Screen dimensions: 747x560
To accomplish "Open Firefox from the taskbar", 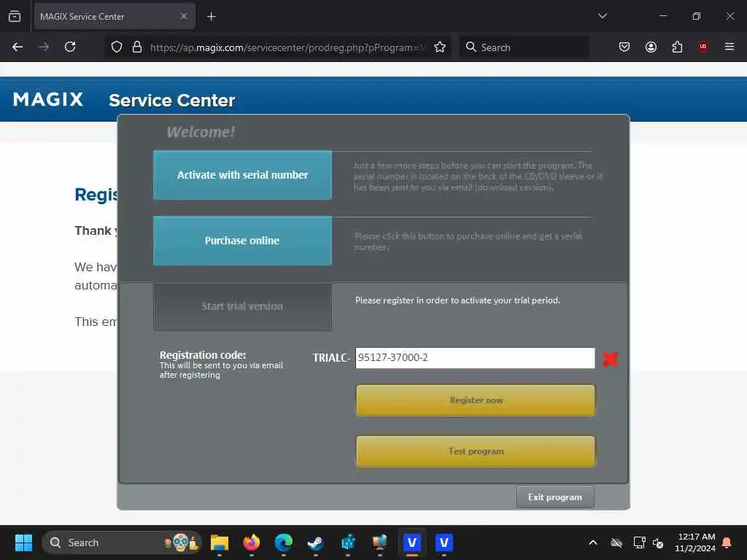I will pyautogui.click(x=252, y=542).
